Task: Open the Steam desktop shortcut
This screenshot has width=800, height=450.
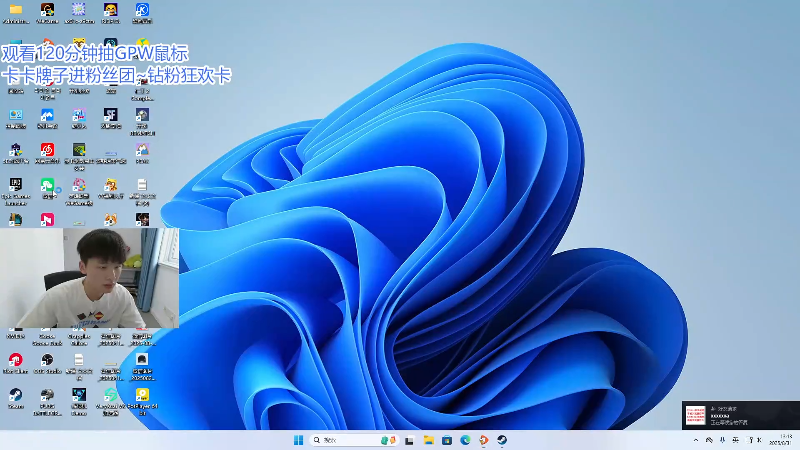Action: (16, 395)
